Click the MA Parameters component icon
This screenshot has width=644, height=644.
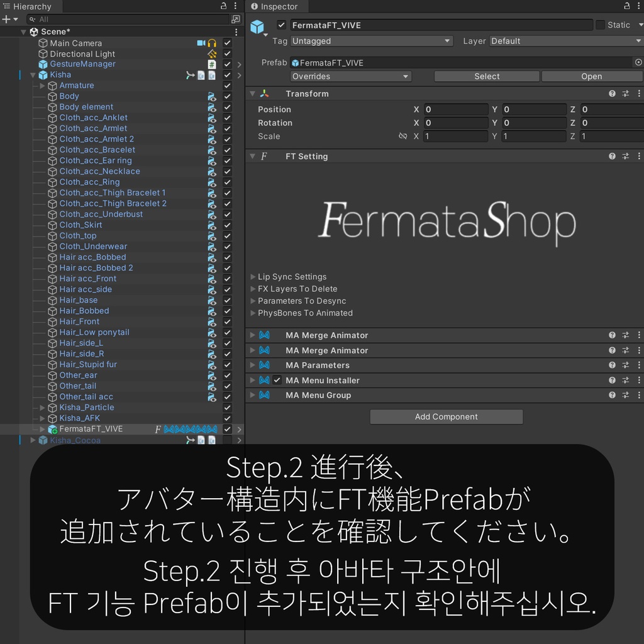tap(265, 365)
